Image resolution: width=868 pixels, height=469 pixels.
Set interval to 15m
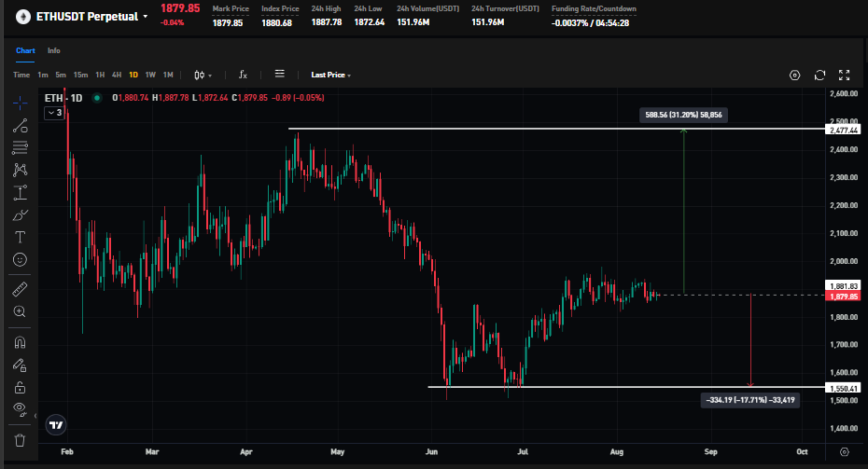coord(80,75)
